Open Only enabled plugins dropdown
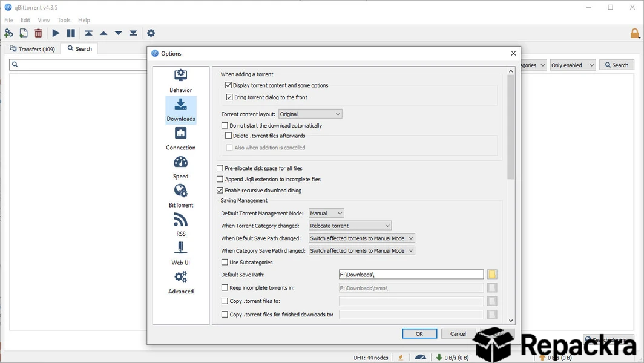The height and width of the screenshot is (363, 644). (573, 65)
